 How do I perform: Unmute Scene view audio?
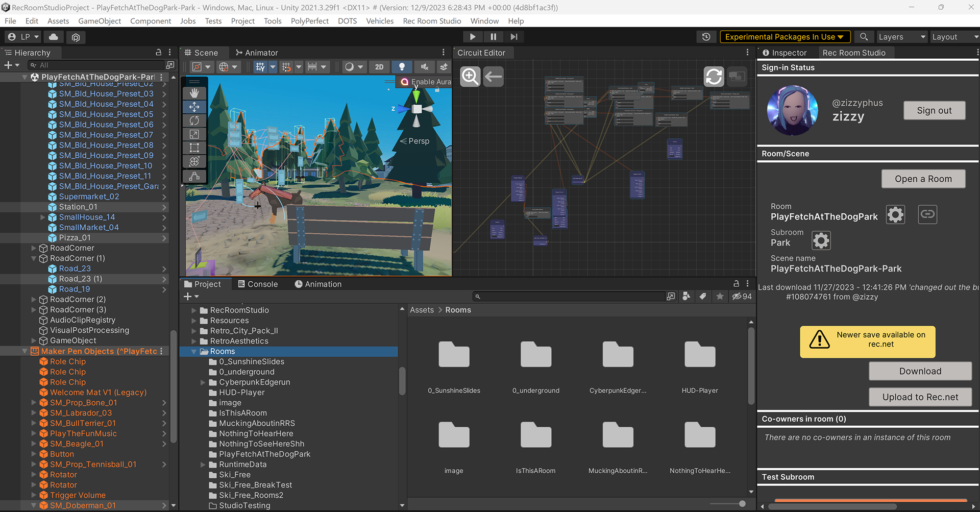click(424, 67)
